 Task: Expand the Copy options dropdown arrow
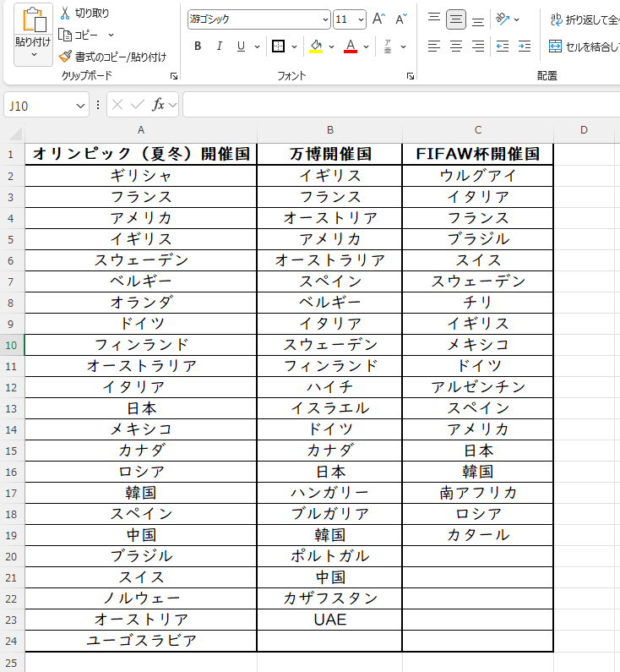coord(111,35)
